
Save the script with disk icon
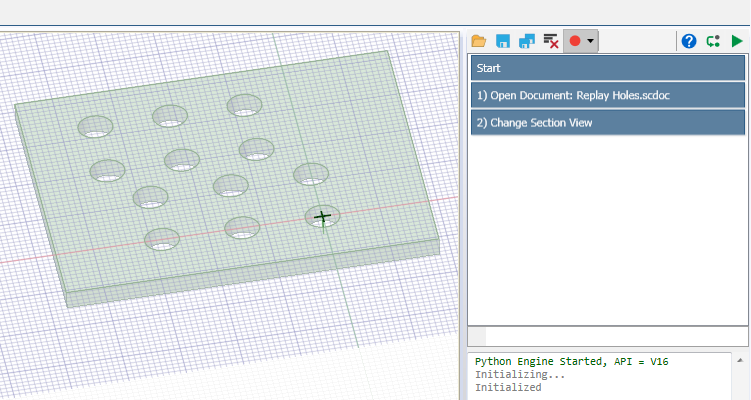pyautogui.click(x=503, y=41)
